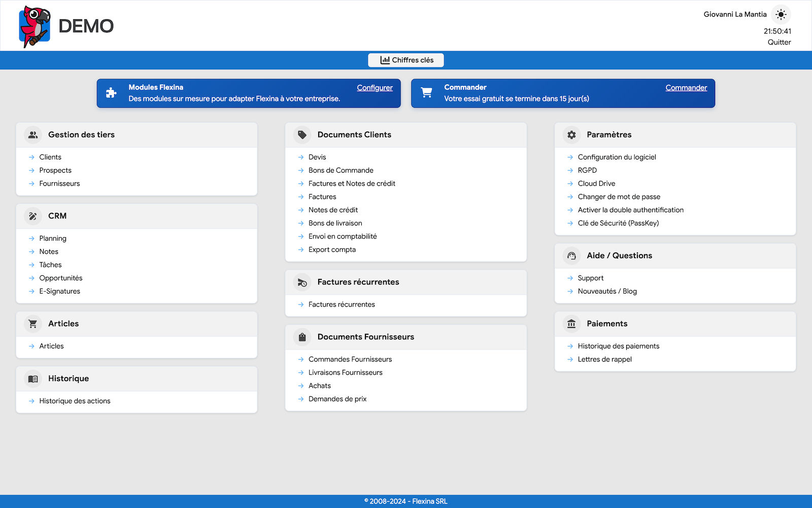The height and width of the screenshot is (508, 812).
Task: Click the Factures récurrentes header icon
Action: point(302,282)
